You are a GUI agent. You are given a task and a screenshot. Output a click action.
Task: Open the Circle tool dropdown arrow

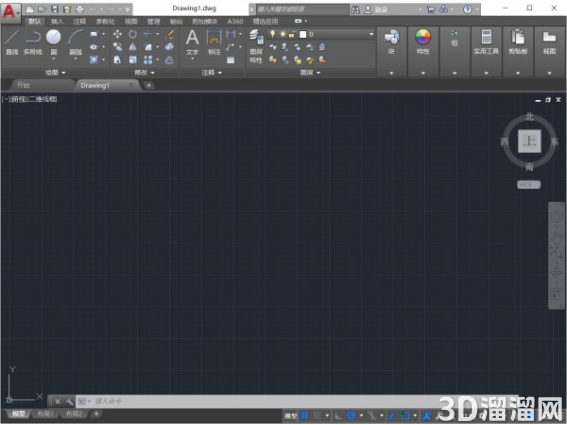coord(54,59)
